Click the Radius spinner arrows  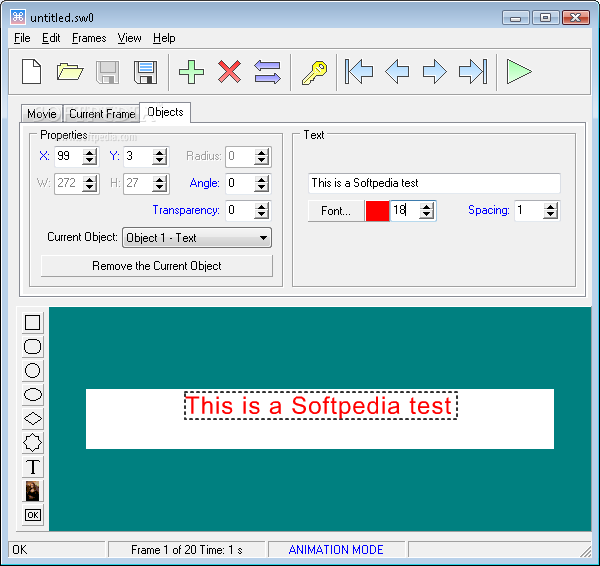(x=261, y=157)
